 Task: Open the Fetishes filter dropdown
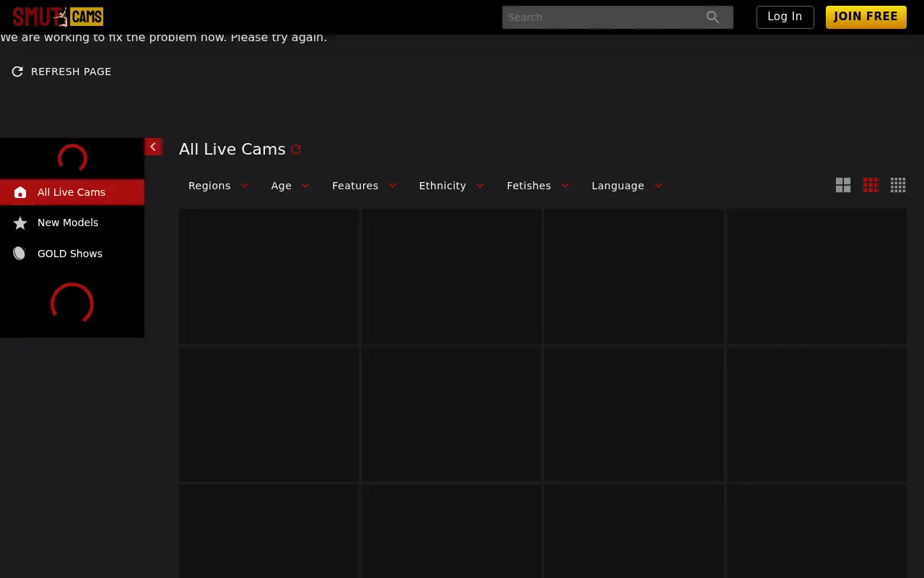pos(539,186)
